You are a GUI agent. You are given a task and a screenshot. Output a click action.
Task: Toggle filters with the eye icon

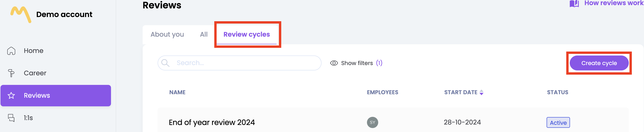pyautogui.click(x=334, y=63)
